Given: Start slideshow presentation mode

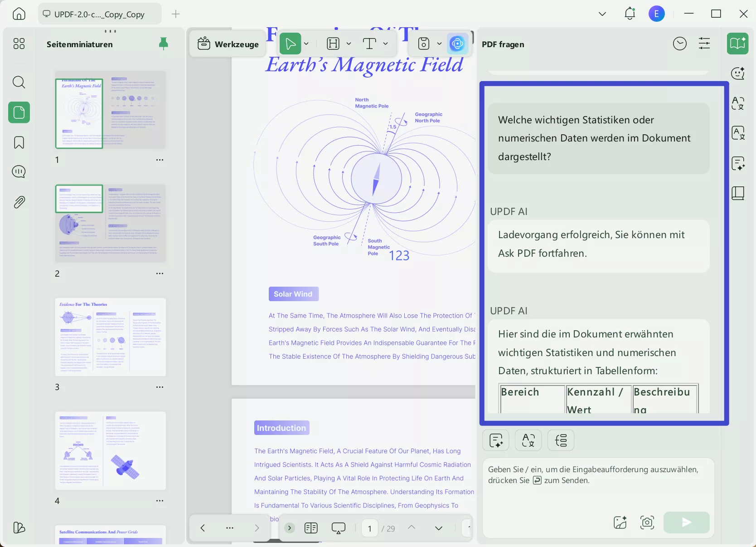Looking at the screenshot, I should point(339,528).
